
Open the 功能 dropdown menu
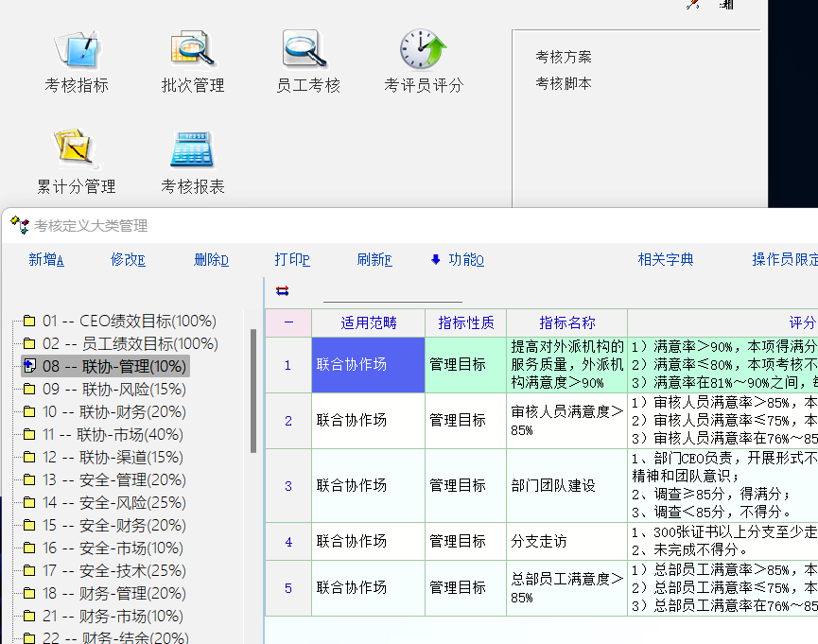pos(457,260)
